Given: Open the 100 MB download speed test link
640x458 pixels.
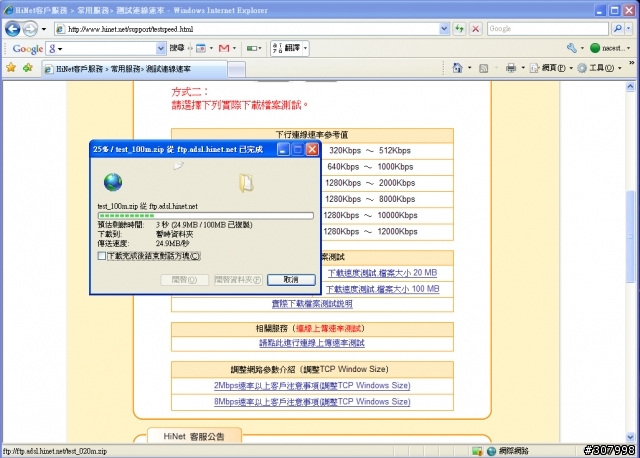Looking at the screenshot, I should pyautogui.click(x=382, y=289).
